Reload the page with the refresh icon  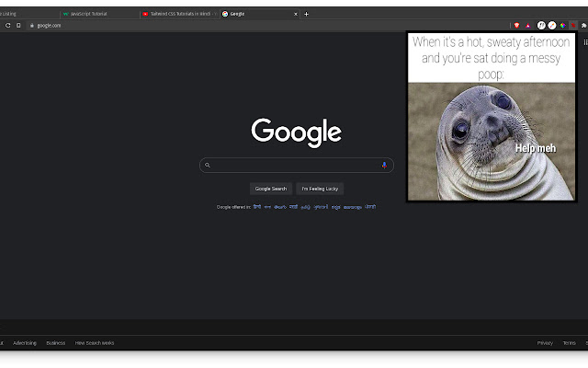point(8,26)
